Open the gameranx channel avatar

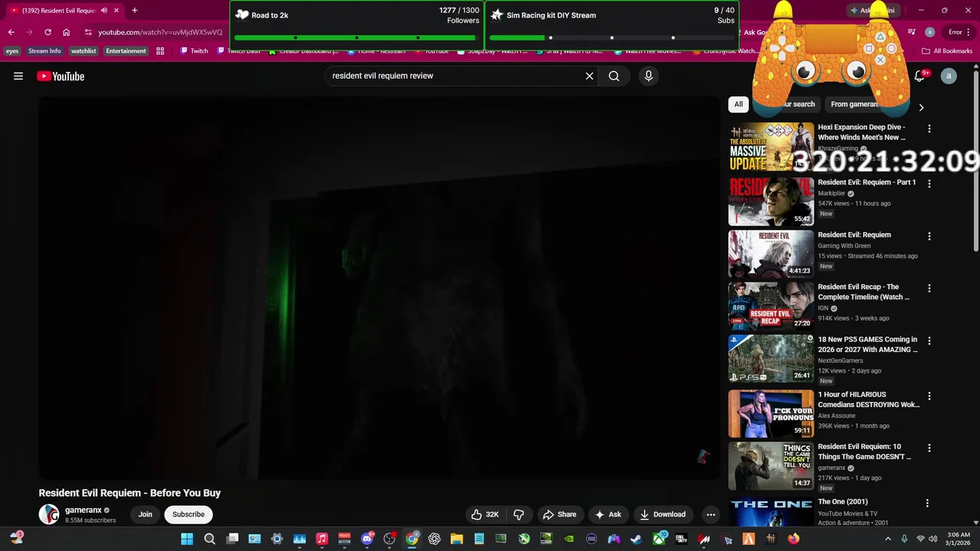(49, 514)
